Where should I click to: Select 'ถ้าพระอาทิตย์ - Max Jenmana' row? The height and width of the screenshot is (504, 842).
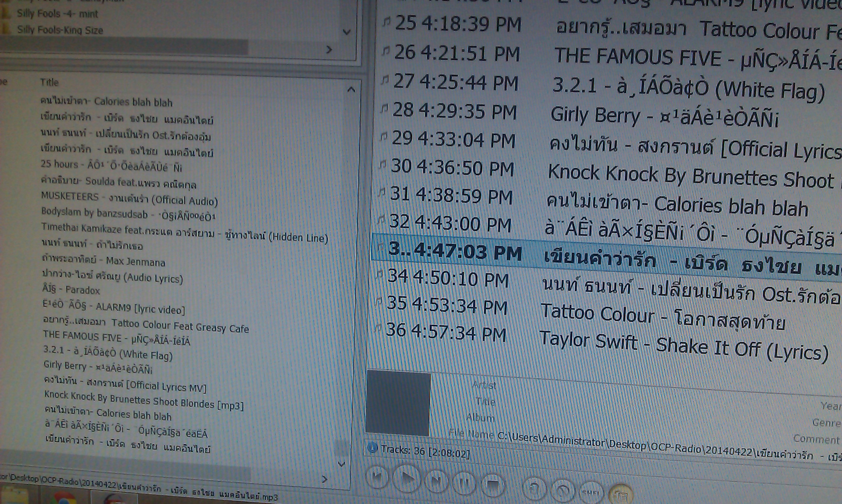(103, 260)
